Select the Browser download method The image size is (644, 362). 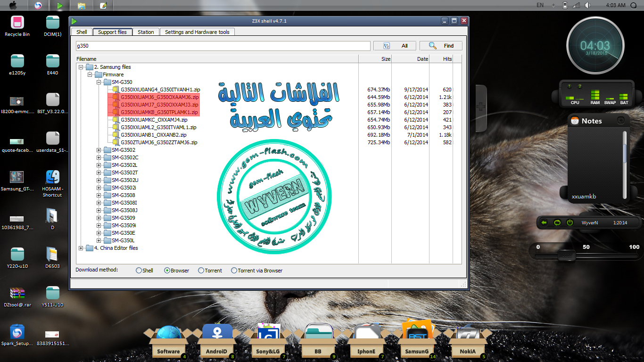[167, 271]
